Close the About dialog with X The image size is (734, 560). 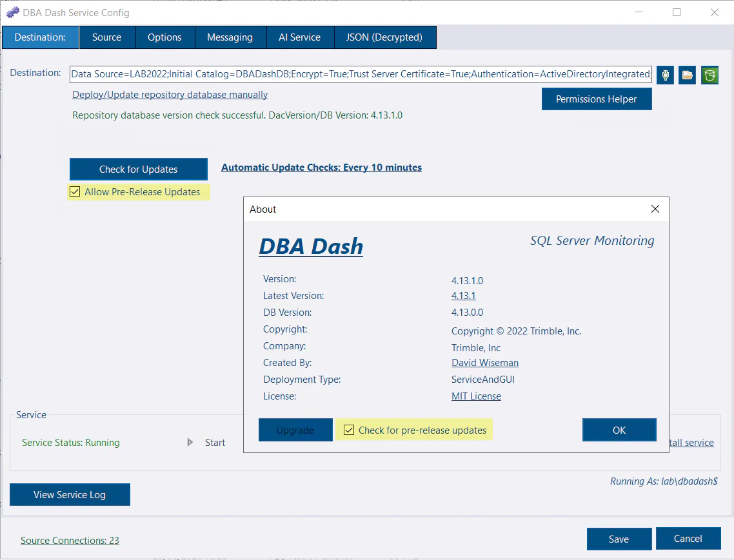tap(655, 209)
